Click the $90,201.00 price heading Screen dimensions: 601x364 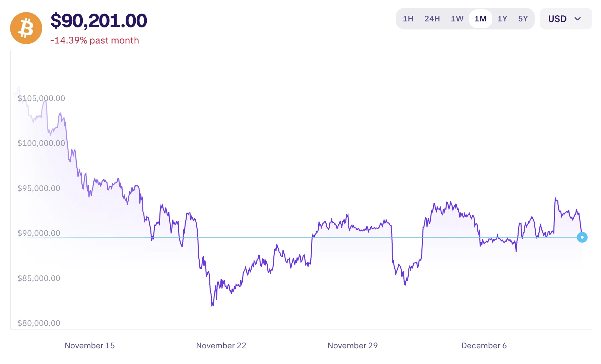[98, 21]
